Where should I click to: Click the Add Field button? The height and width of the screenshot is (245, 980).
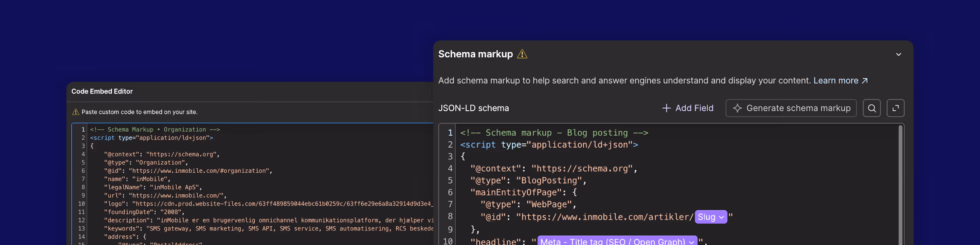(x=687, y=108)
